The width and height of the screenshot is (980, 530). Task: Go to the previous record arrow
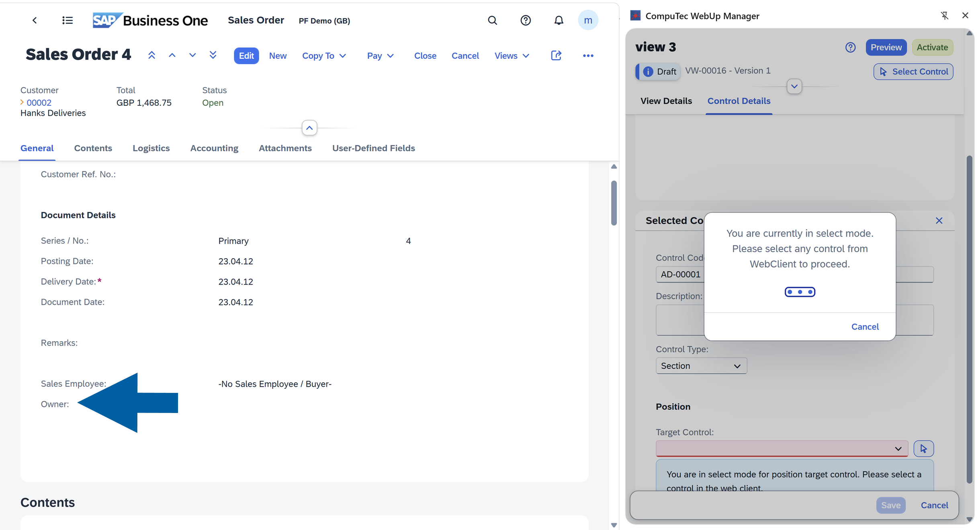tap(172, 55)
